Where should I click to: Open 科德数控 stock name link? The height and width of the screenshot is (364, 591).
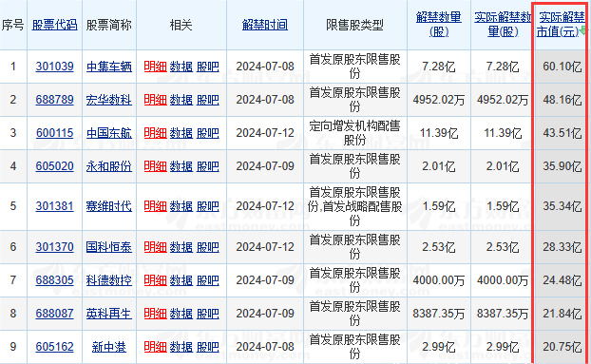click(109, 280)
